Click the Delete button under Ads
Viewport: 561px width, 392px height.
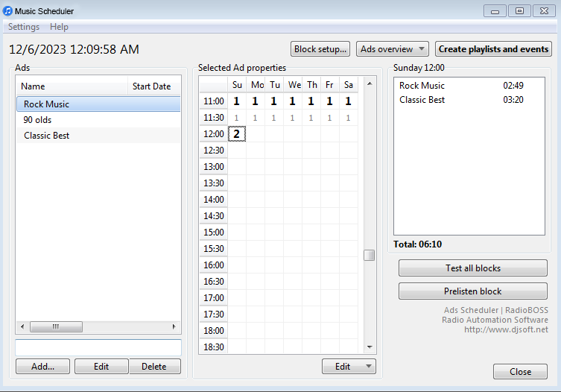pyautogui.click(x=154, y=367)
